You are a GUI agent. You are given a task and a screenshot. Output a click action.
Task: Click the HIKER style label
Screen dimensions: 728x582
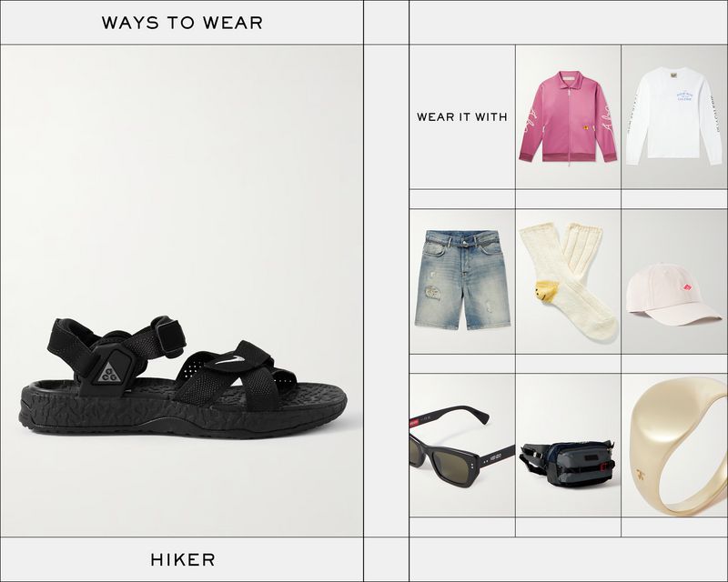[183, 559]
